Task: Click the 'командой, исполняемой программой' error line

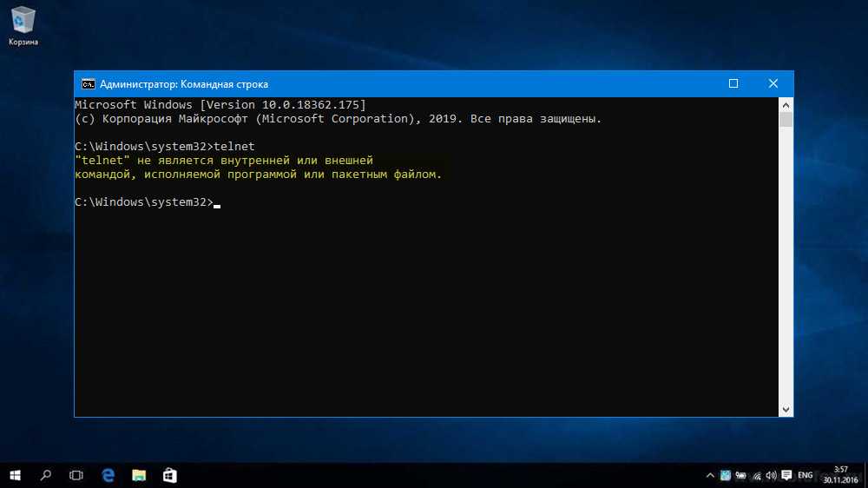Action: (x=259, y=174)
